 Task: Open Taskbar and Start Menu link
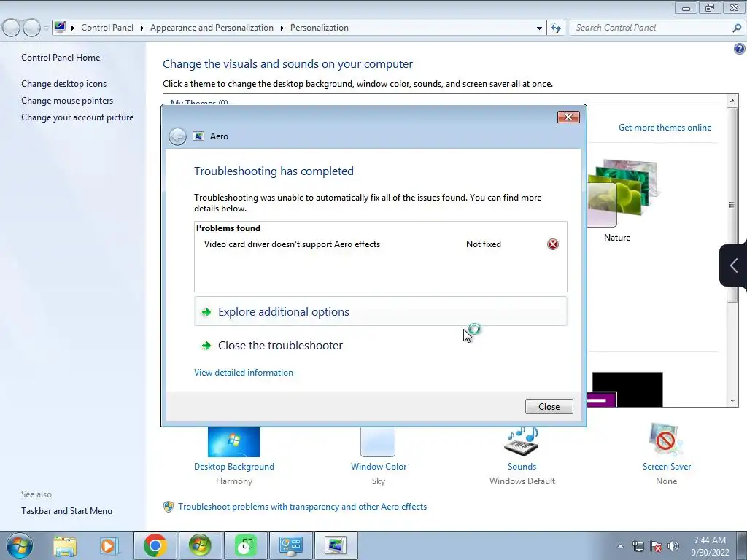click(66, 511)
